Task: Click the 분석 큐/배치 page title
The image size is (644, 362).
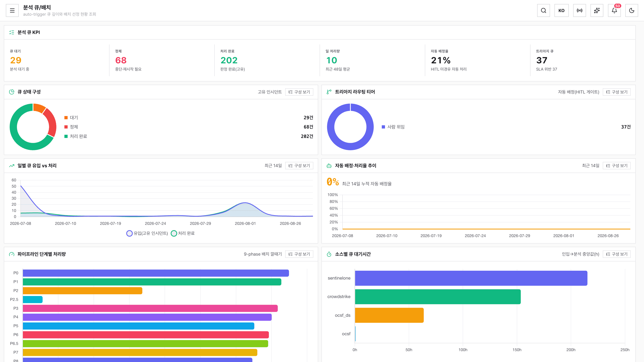Action: (x=37, y=7)
